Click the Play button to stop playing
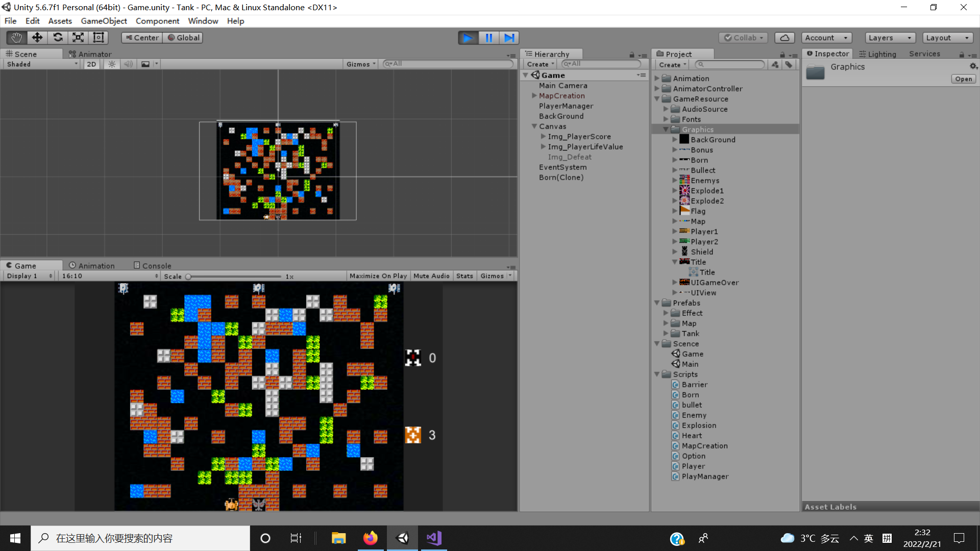Screen dimensions: 980x551 [x=468, y=38]
